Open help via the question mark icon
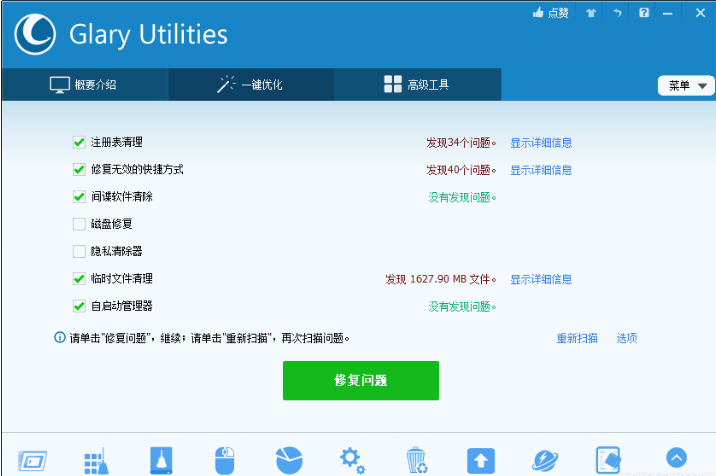Screen dimensions: 716x476 pyautogui.click(x=643, y=13)
